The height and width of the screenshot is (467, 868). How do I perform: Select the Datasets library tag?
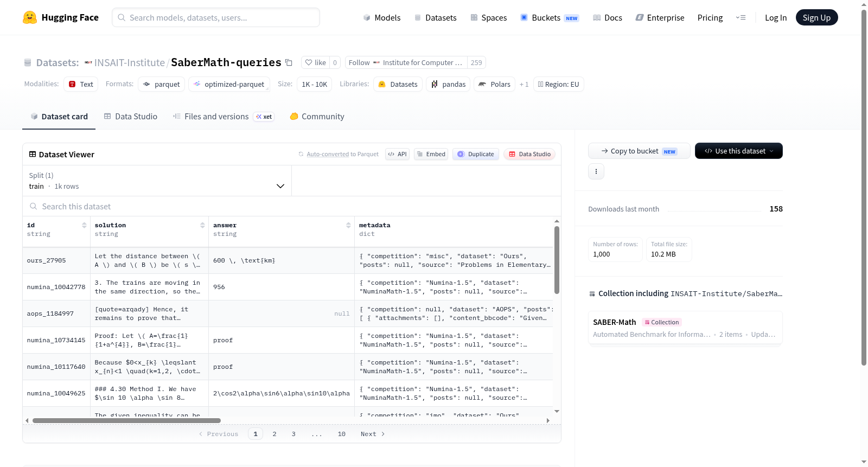click(x=398, y=84)
